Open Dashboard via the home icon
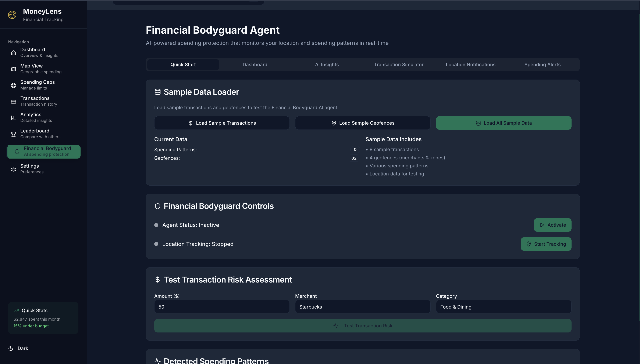Viewport: 640px width, 364px height. coord(14,53)
